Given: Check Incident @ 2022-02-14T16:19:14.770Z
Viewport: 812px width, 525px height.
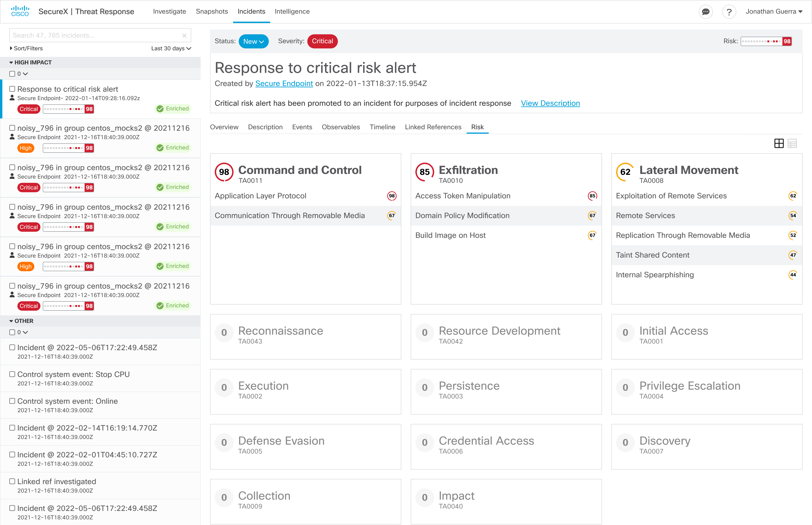Looking at the screenshot, I should tap(12, 428).
